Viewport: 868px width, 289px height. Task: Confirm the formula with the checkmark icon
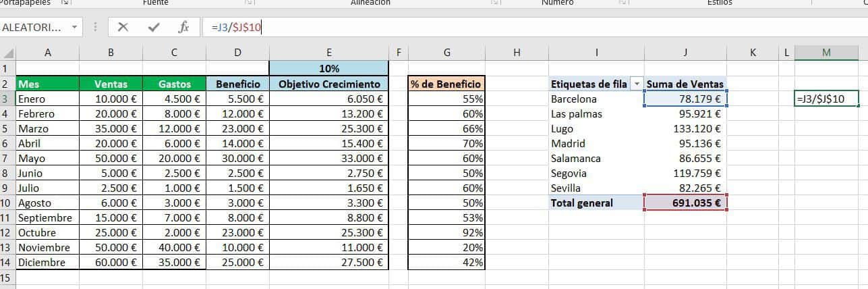[x=154, y=28]
